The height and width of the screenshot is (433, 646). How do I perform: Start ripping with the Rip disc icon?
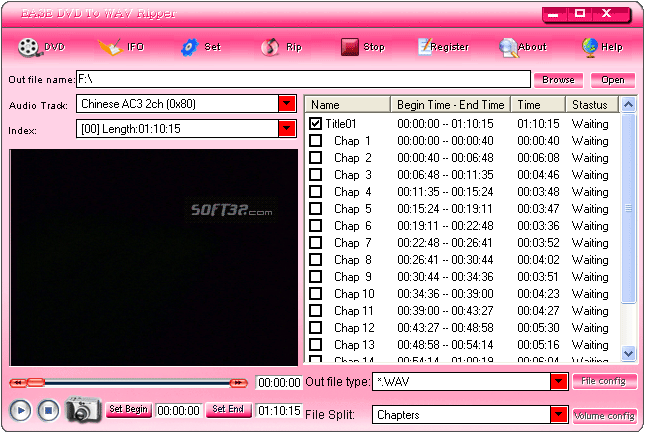[x=269, y=47]
